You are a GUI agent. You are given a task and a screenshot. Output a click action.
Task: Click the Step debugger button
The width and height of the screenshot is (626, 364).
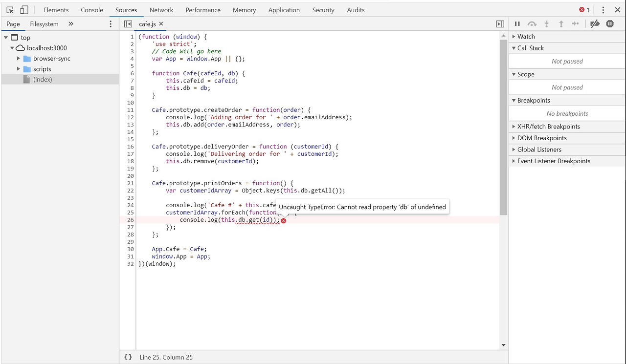[575, 24]
